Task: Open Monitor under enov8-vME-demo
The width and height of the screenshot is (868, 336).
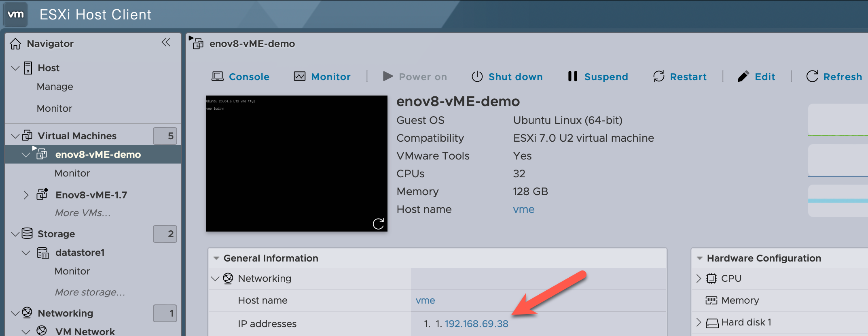Action: (x=72, y=173)
